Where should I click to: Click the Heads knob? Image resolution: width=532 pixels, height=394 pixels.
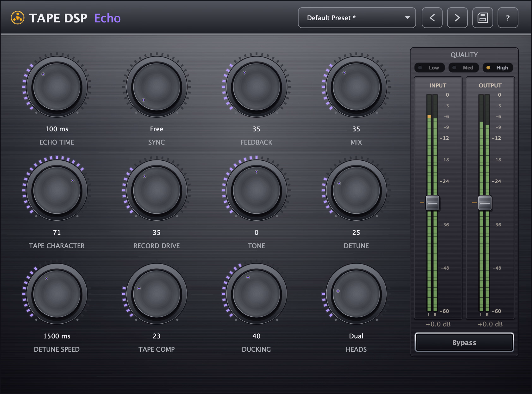point(356,294)
